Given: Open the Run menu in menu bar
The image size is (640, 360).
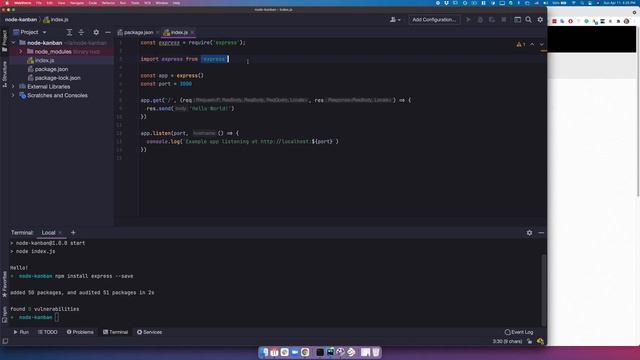Looking at the screenshot, I should 123,3.
